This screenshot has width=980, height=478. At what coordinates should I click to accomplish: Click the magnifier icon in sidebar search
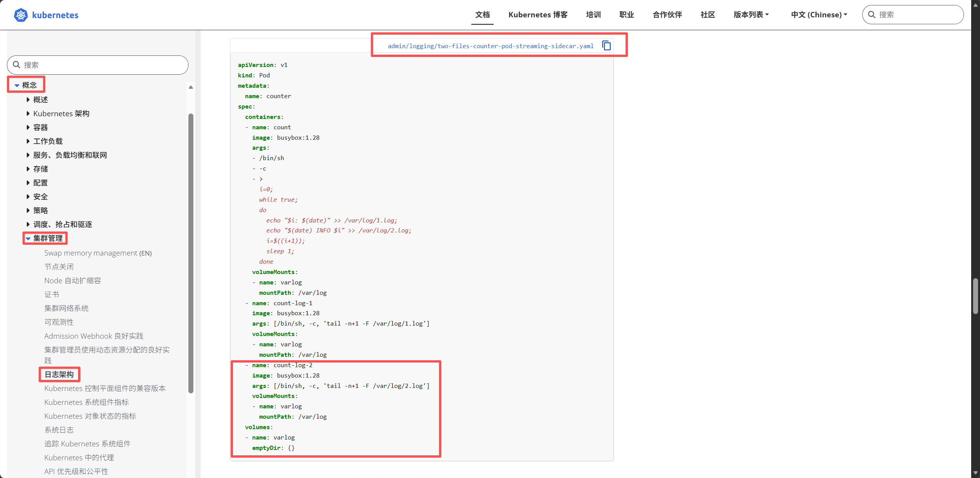[17, 65]
